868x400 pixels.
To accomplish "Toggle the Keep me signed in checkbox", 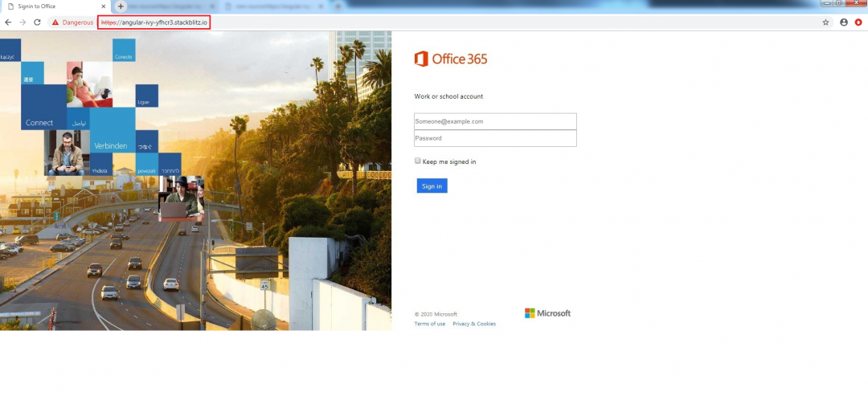I will pos(418,161).
